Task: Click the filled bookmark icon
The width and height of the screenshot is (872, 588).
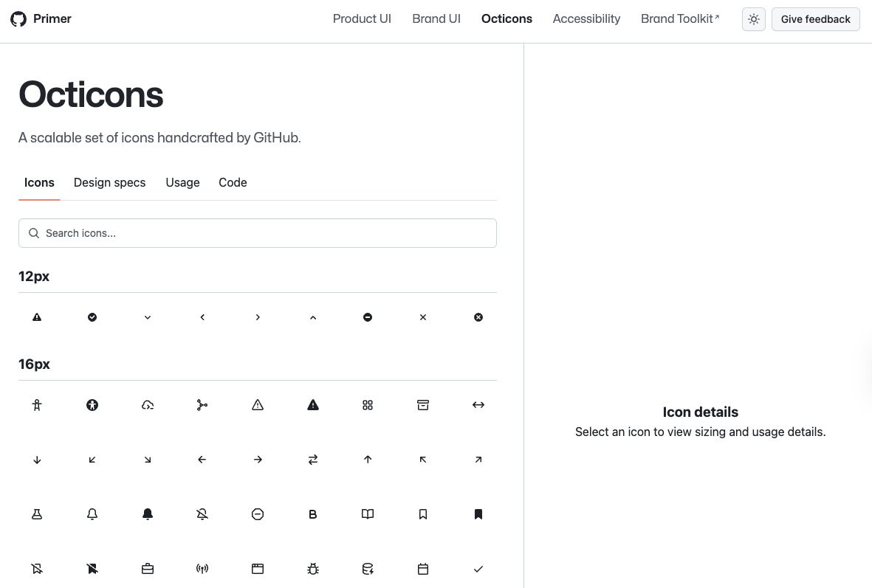Action: pos(478,514)
